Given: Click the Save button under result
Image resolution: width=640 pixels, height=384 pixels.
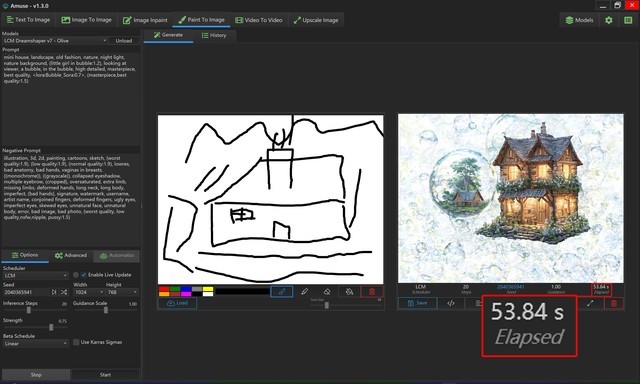Looking at the screenshot, I should pos(418,303).
